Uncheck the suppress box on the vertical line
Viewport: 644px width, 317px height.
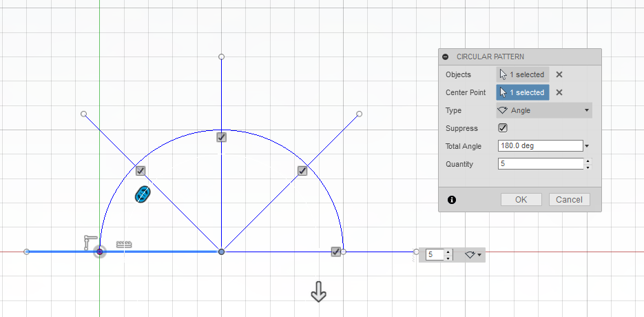click(x=221, y=137)
